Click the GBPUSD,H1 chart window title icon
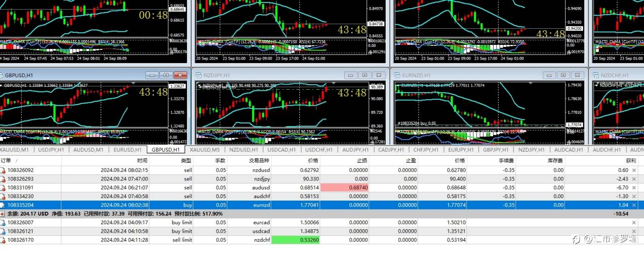 [2, 75]
